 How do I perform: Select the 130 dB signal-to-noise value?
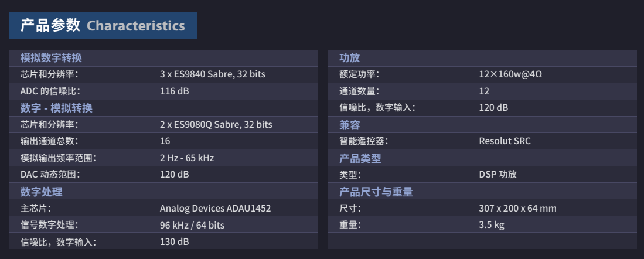(x=175, y=242)
